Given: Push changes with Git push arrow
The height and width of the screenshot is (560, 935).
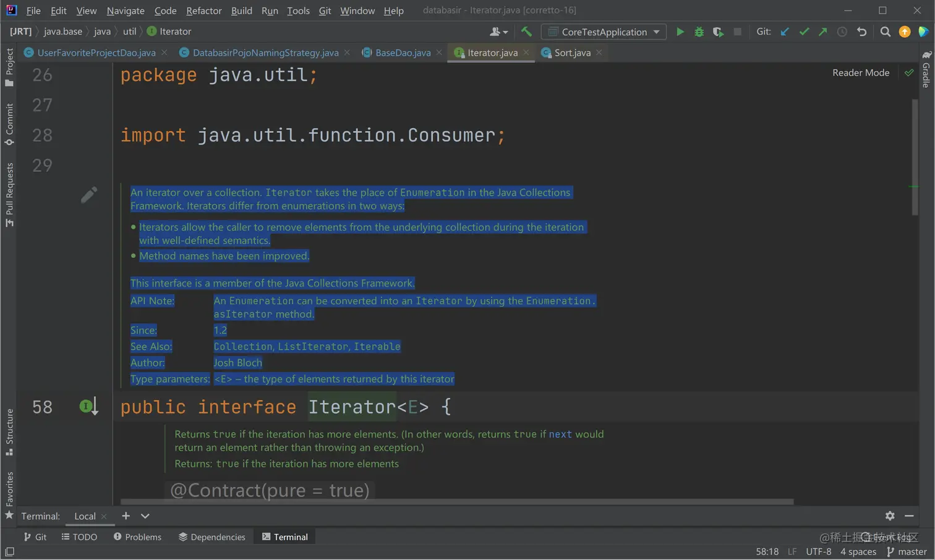Looking at the screenshot, I should click(822, 32).
